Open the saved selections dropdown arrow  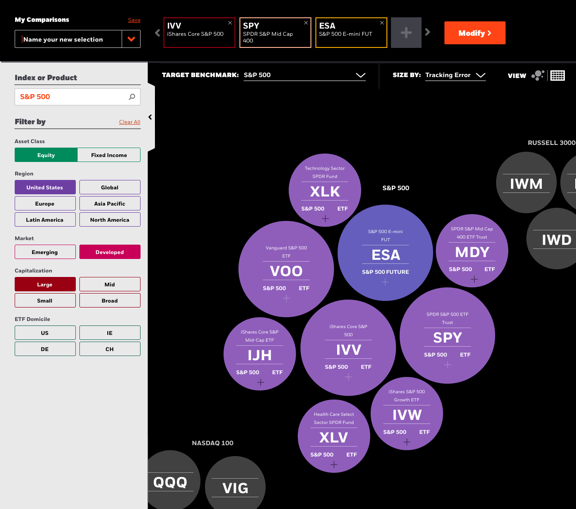131,39
